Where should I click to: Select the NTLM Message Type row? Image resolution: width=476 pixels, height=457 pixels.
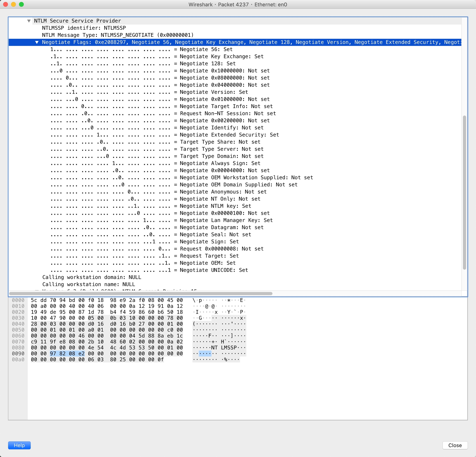(118, 35)
